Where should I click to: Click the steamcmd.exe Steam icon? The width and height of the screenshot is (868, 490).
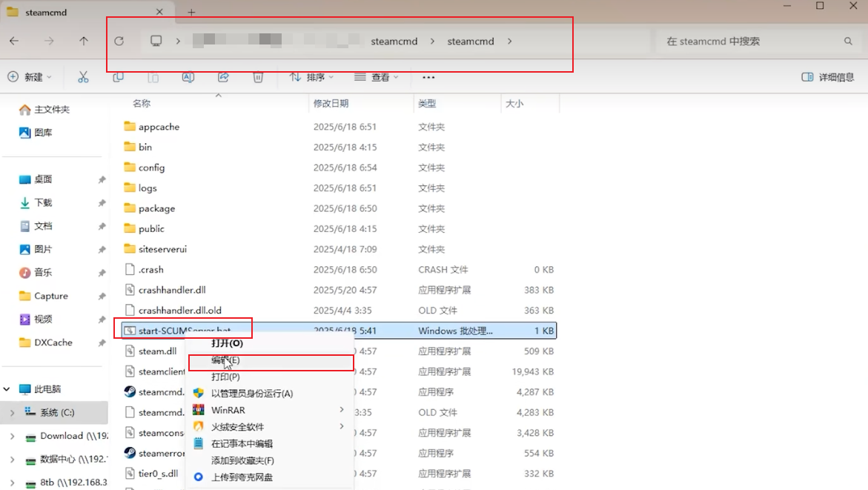point(130,391)
